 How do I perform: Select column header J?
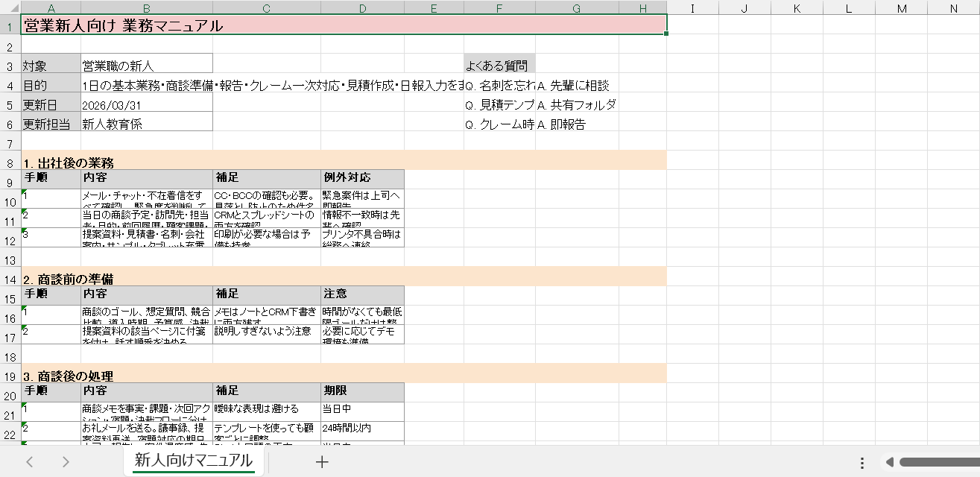pyautogui.click(x=745, y=8)
